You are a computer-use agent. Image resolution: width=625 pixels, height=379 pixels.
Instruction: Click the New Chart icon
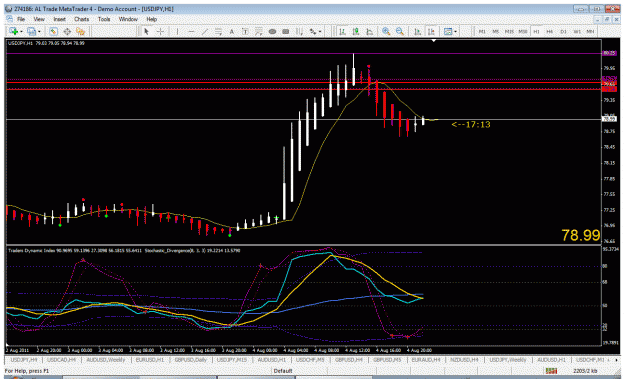[13, 31]
